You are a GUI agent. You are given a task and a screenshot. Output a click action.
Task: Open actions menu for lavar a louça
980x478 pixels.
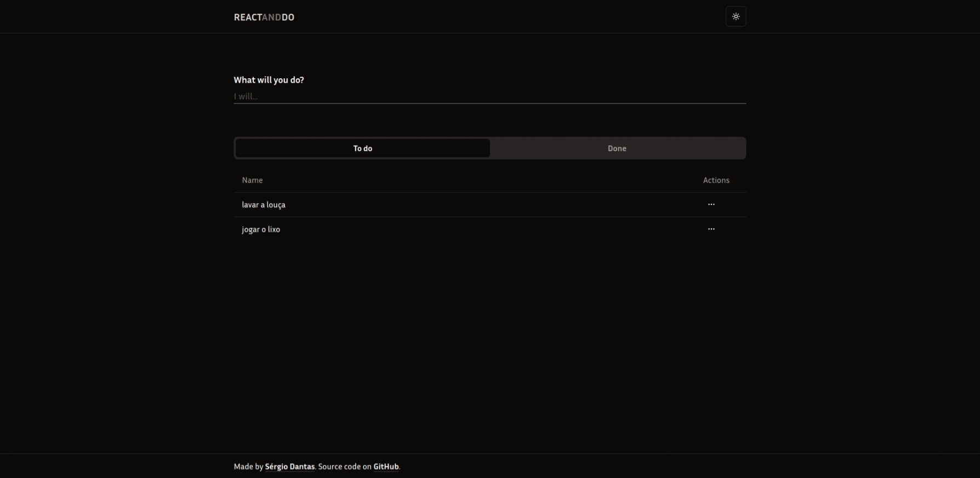[711, 204]
